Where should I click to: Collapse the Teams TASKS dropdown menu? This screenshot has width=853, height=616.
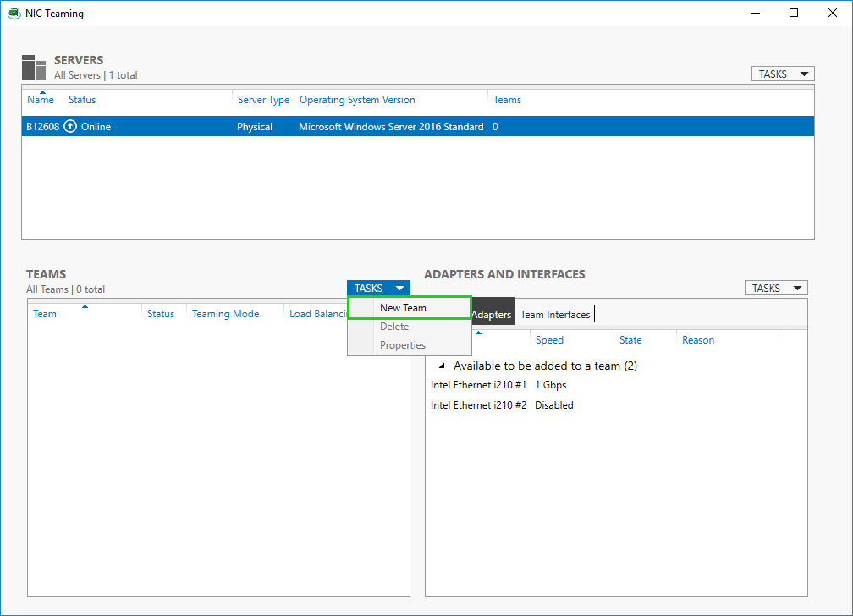point(378,289)
